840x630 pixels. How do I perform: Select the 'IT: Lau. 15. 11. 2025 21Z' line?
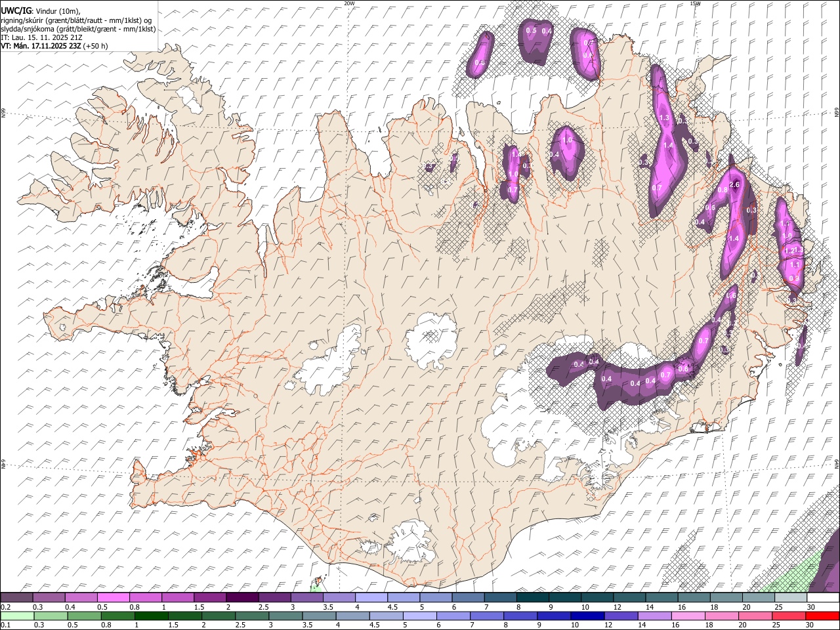41,37
